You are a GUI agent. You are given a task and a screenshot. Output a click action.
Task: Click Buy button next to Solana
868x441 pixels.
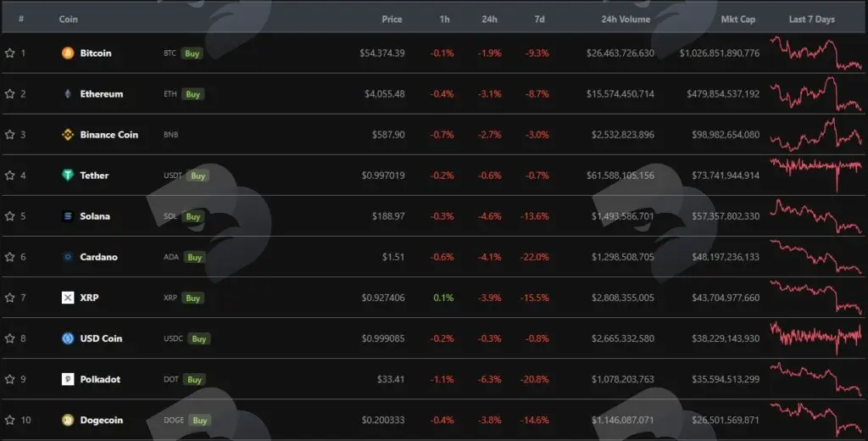pos(192,216)
